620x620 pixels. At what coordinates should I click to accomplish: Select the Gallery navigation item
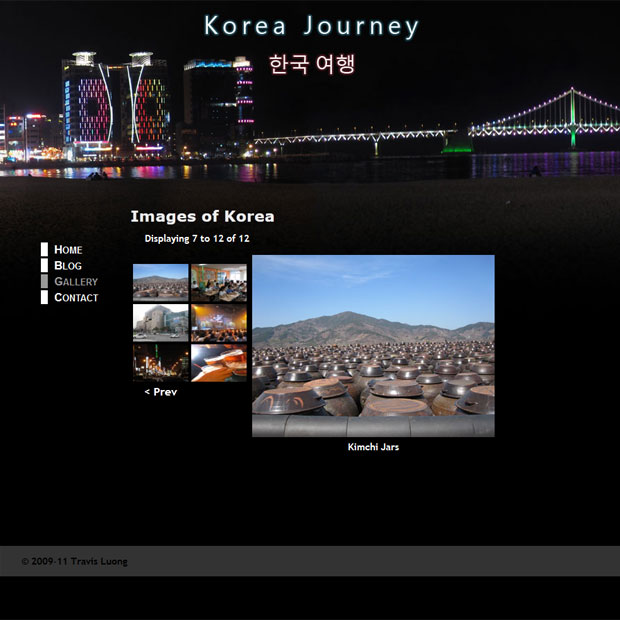point(76,281)
